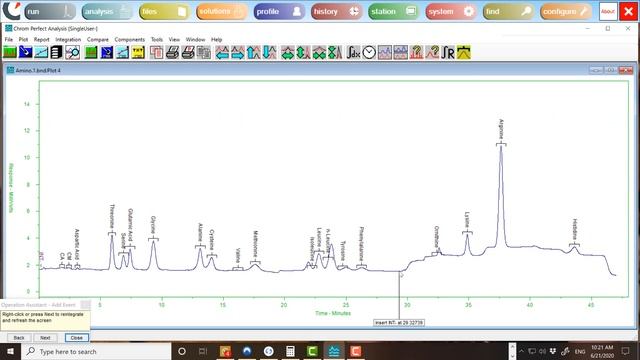Open the Components menu
This screenshot has height=360, width=640.
pyautogui.click(x=129, y=40)
